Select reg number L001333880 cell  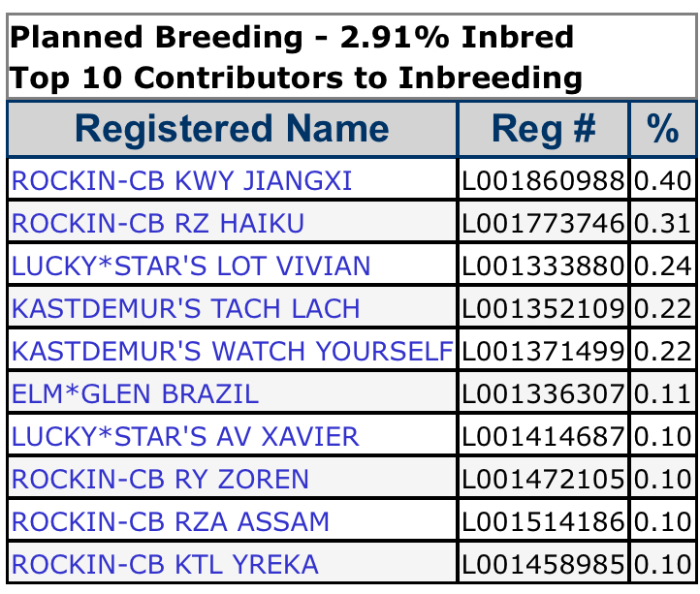pos(544,266)
